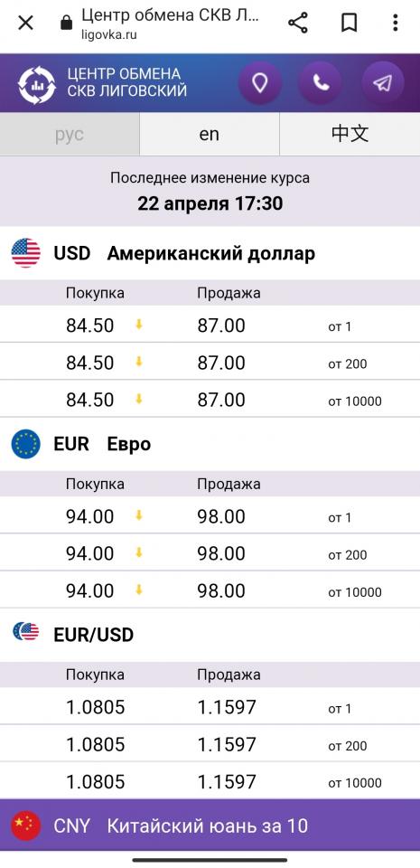Viewport: 420px width, 868px height.
Task: Tap the ligovka.ru address text
Action: click(109, 34)
